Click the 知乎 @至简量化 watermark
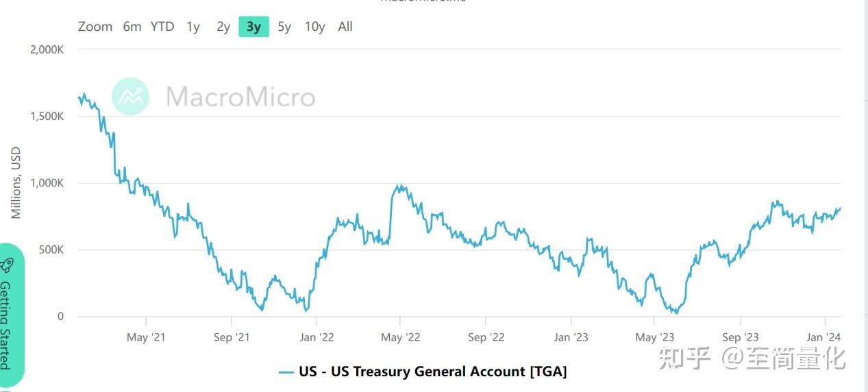 click(752, 358)
